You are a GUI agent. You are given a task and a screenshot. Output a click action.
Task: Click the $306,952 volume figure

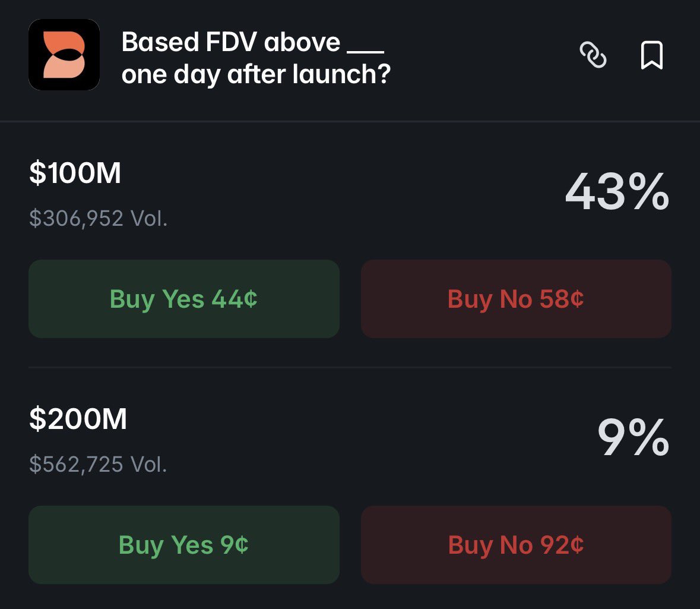(x=76, y=219)
